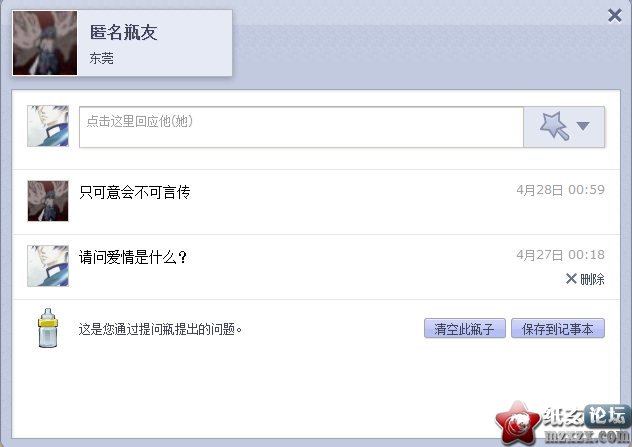The width and height of the screenshot is (632, 447).
Task: Select the reply 只可意会不可言传
Action: click(x=135, y=192)
